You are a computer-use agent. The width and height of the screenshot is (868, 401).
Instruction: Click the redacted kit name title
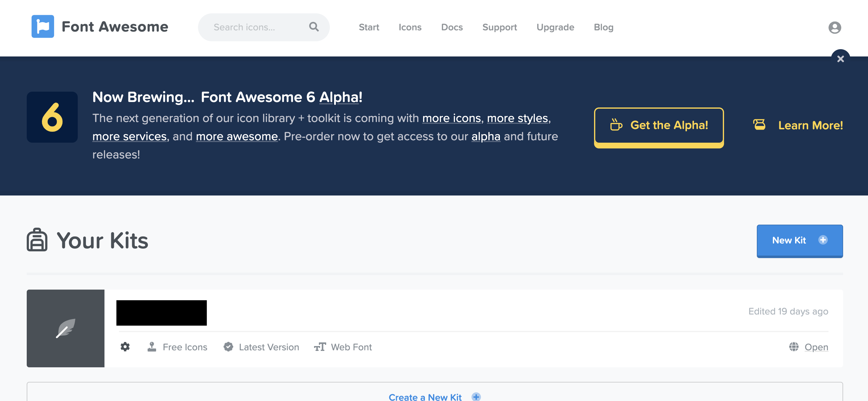click(161, 313)
